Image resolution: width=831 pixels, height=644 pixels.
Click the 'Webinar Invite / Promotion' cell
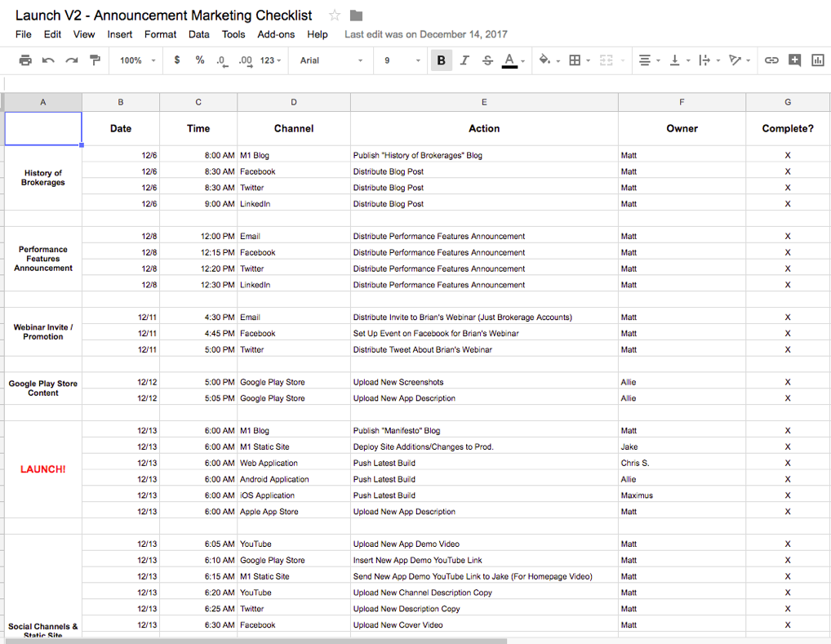coord(43,332)
